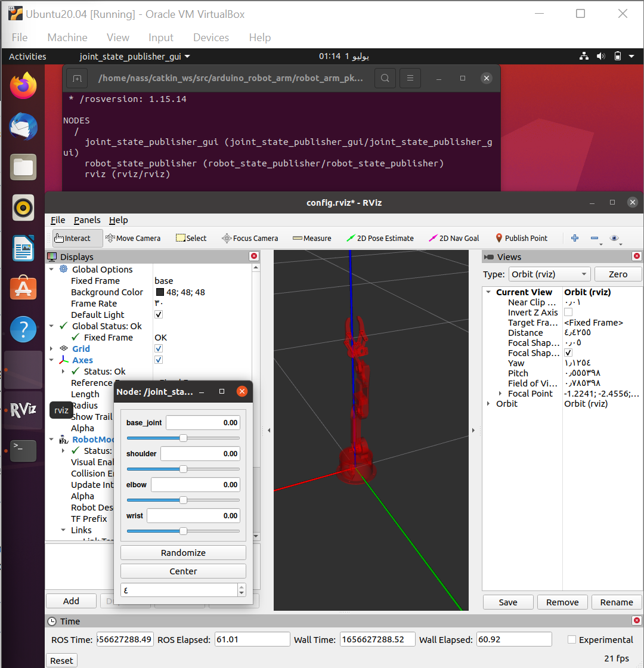Collapse the Current View tree
The height and width of the screenshot is (668, 644).
pos(489,292)
